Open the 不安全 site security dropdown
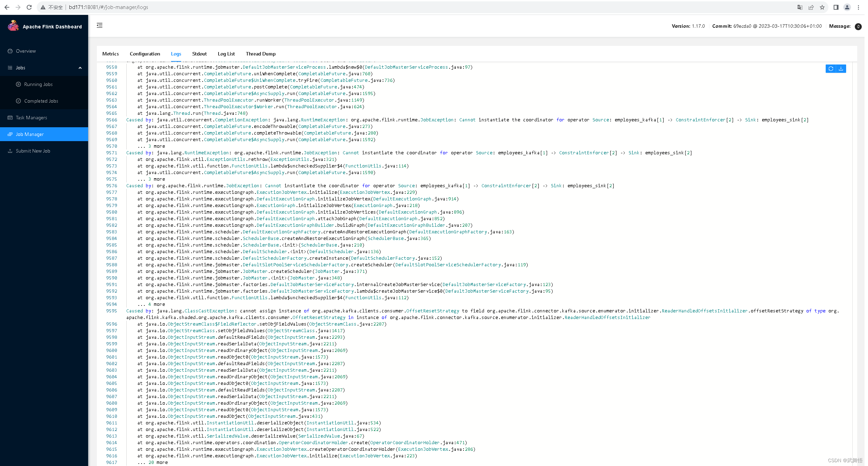868x466 pixels. pyautogui.click(x=52, y=7)
